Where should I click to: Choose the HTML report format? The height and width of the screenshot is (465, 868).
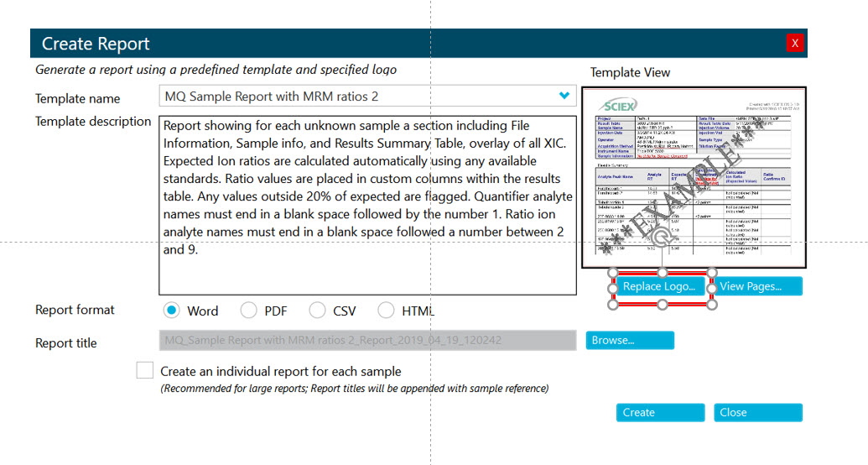386,311
